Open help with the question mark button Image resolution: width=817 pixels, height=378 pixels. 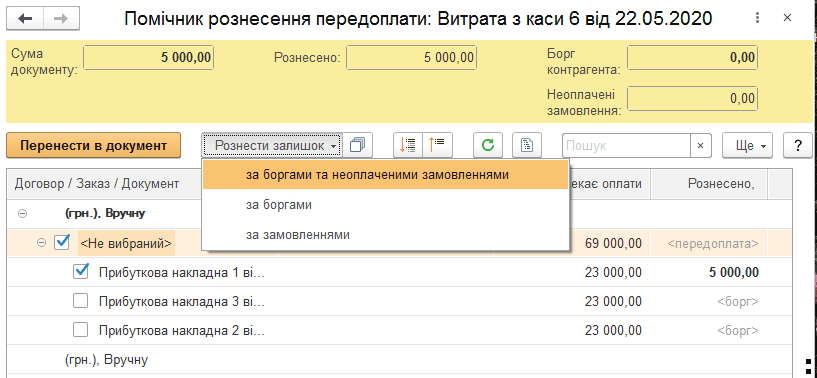point(798,145)
